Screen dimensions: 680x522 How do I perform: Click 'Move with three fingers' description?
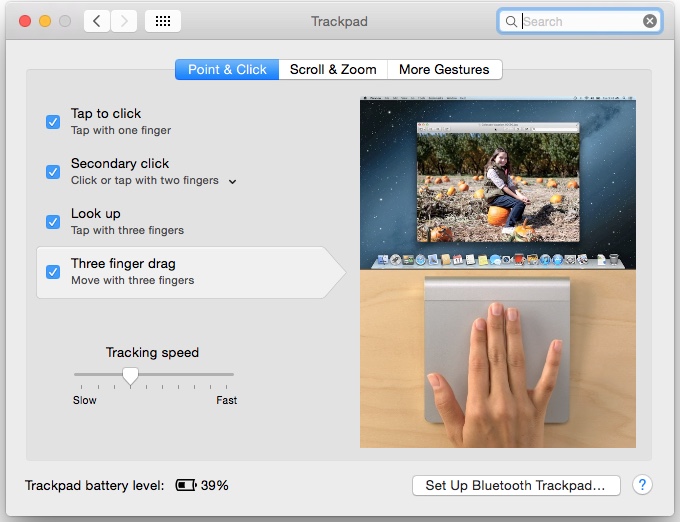tap(133, 280)
